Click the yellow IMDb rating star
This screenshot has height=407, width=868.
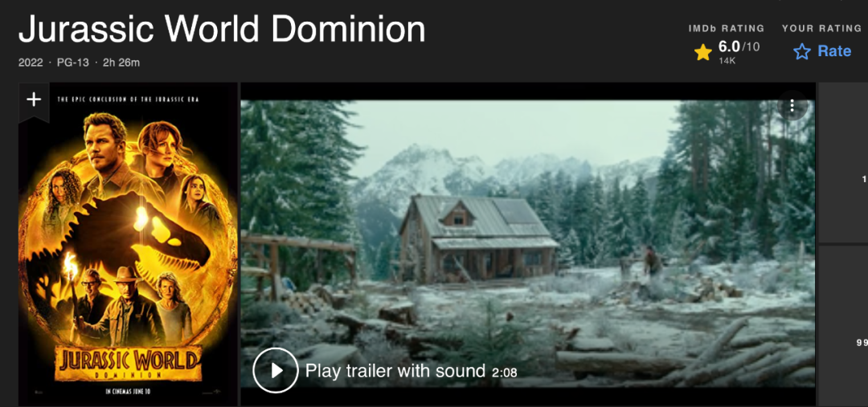[x=702, y=53]
